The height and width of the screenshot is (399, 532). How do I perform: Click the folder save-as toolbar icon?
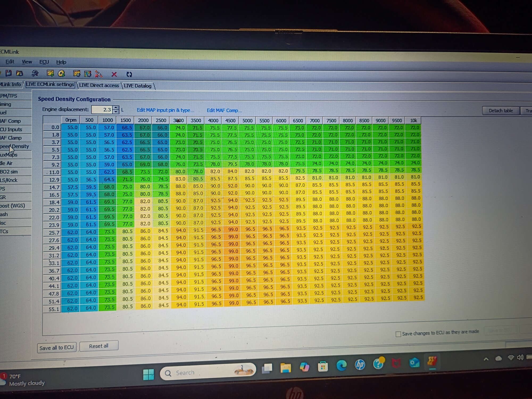20,73
